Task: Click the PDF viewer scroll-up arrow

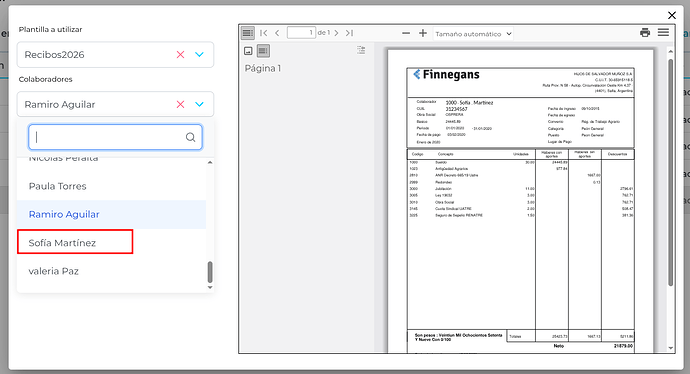Action: click(671, 51)
